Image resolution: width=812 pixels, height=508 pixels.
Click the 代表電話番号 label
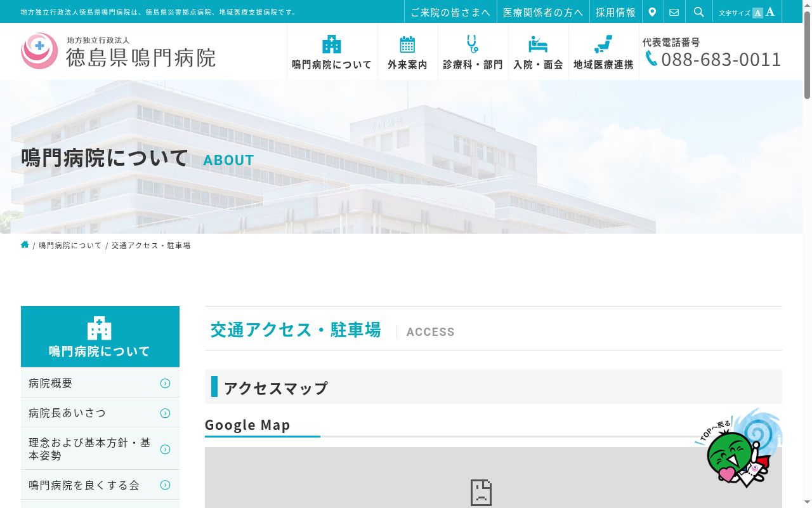(671, 42)
